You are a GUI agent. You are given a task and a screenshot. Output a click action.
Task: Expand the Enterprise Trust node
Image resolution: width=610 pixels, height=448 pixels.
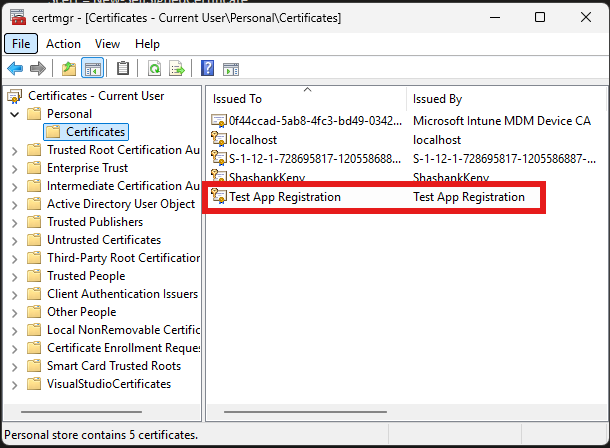tap(15, 169)
